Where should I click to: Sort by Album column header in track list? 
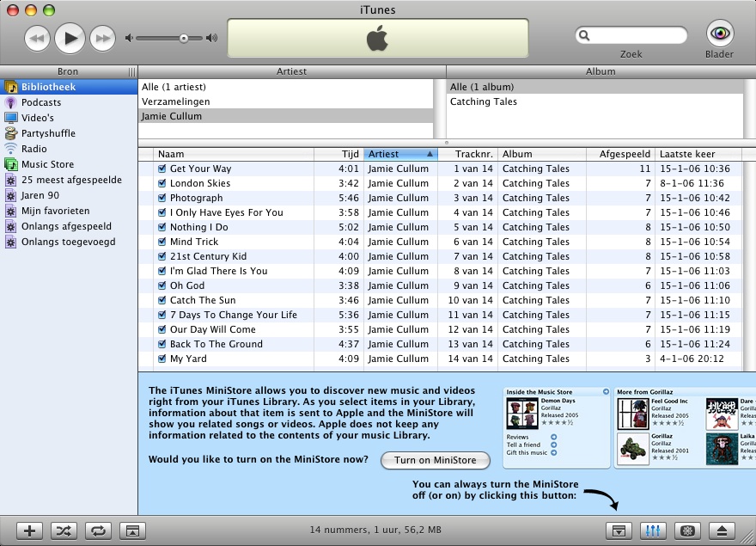pos(542,154)
